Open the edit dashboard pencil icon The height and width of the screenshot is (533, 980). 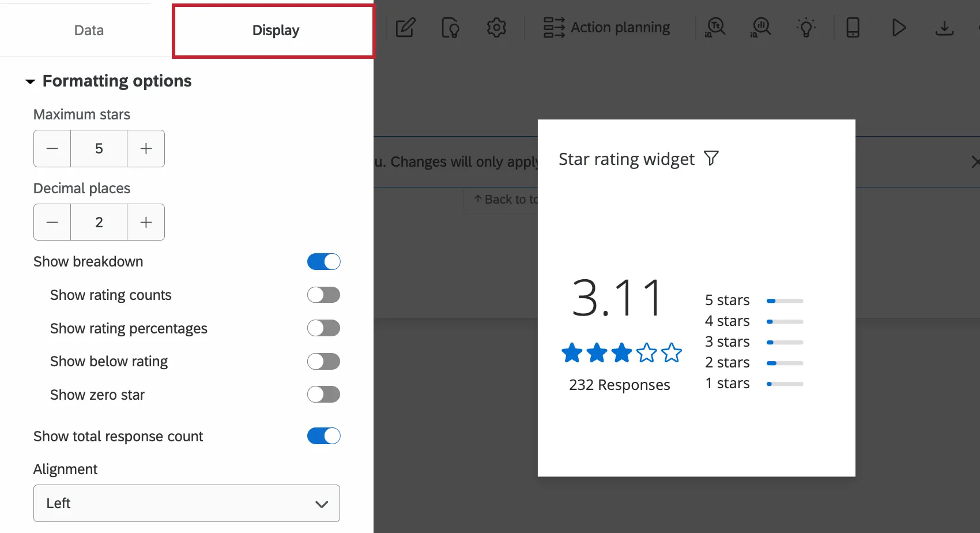(x=405, y=27)
